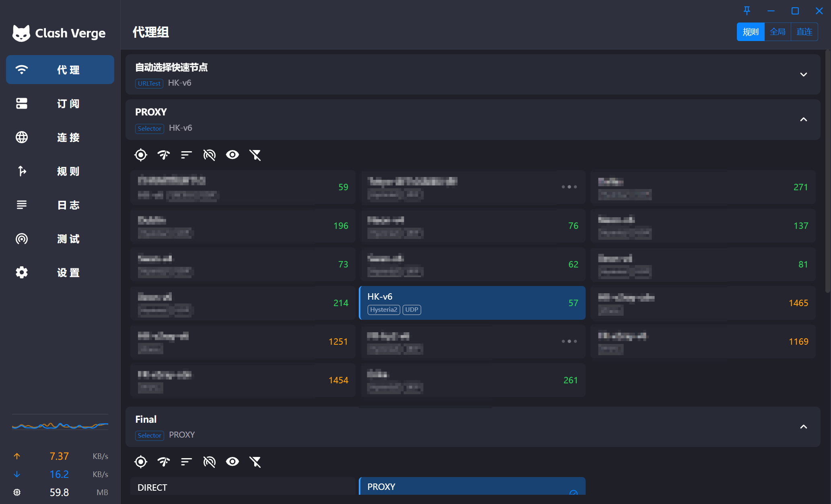Click filter icon in Final group toolbar
Screen dimensions: 831x504
[255, 462]
